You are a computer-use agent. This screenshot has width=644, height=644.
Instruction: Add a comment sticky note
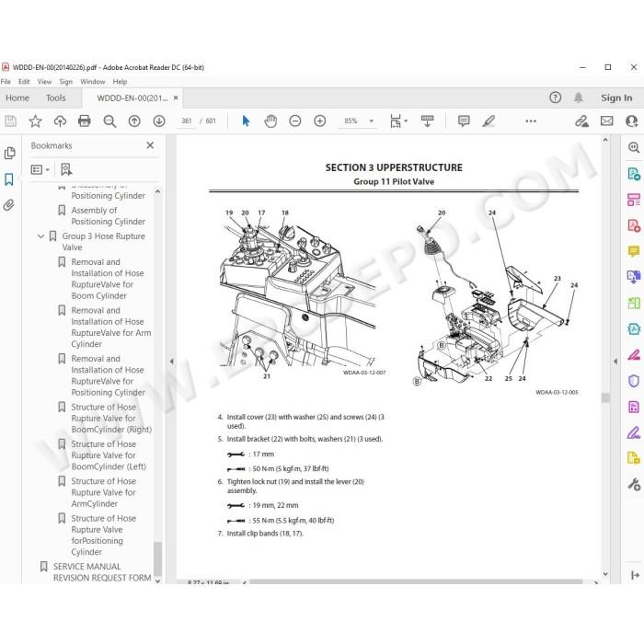click(x=464, y=121)
